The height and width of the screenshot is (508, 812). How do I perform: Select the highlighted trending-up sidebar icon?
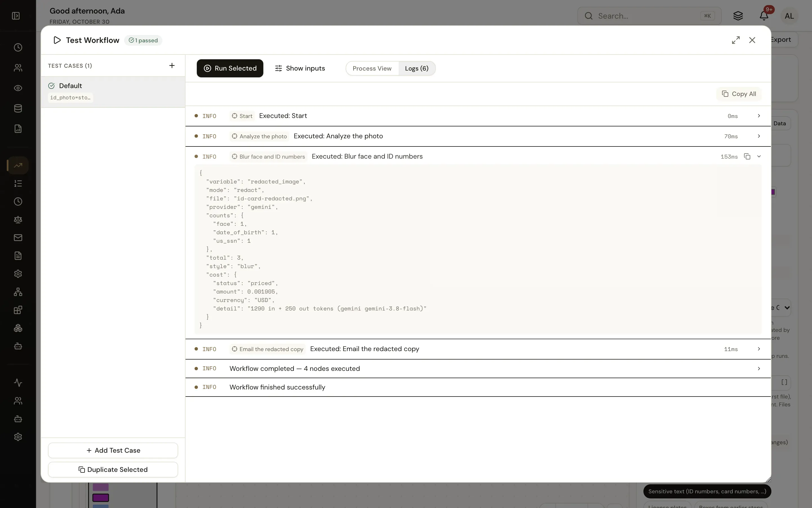tap(18, 165)
